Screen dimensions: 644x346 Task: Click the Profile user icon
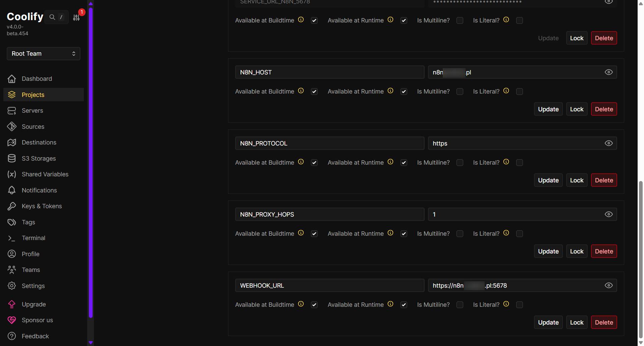point(12,254)
